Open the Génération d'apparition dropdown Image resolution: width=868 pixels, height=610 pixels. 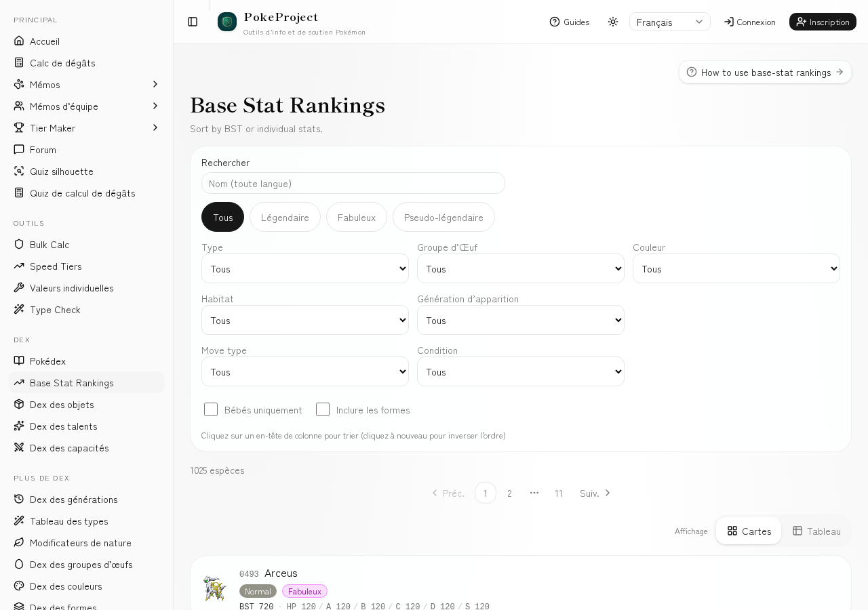(521, 320)
